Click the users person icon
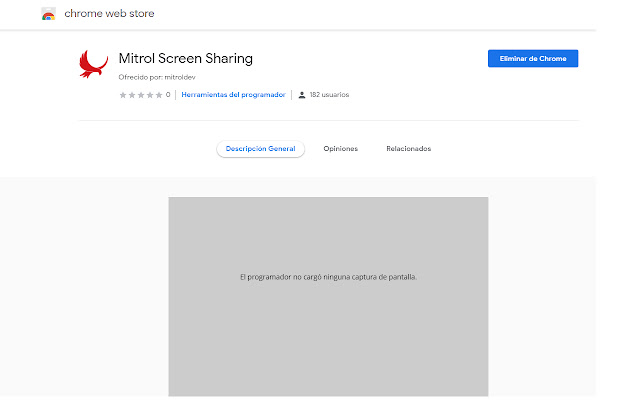This screenshot has width=640, height=400. pos(302,95)
